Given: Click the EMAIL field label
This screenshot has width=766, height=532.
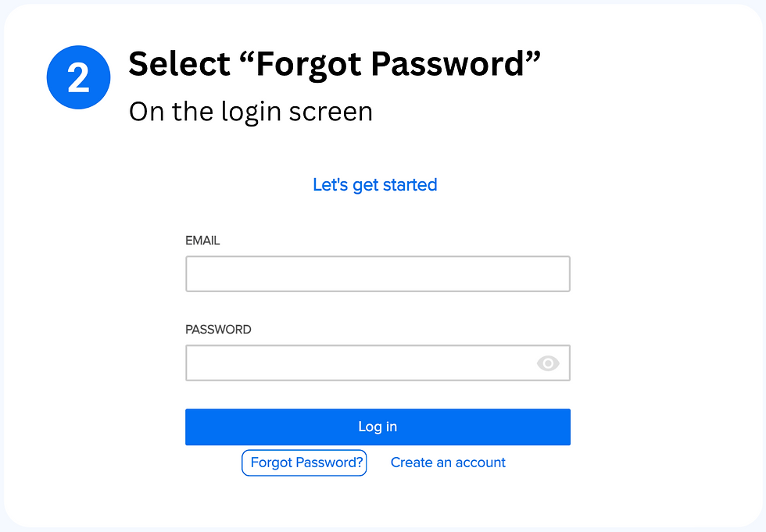Looking at the screenshot, I should (202, 241).
